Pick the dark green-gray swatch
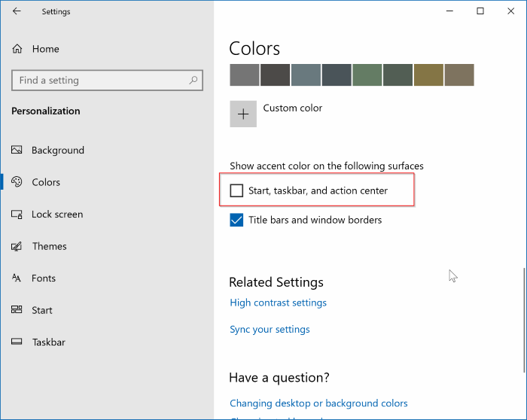 [398, 75]
